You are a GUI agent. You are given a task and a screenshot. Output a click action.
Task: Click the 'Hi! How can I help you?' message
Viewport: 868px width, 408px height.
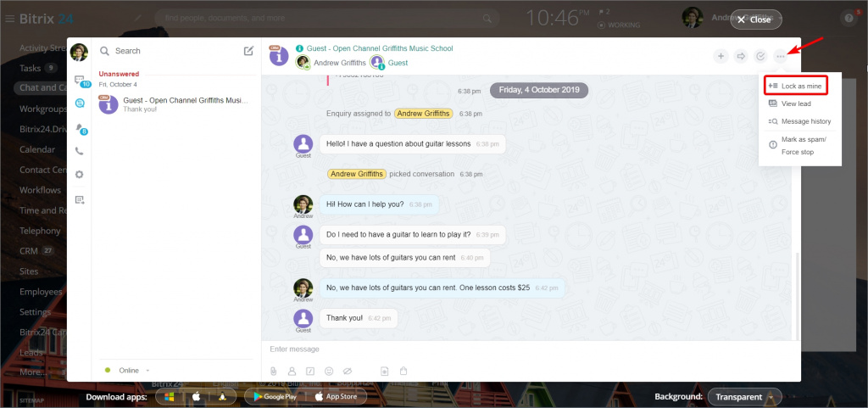[x=379, y=204]
